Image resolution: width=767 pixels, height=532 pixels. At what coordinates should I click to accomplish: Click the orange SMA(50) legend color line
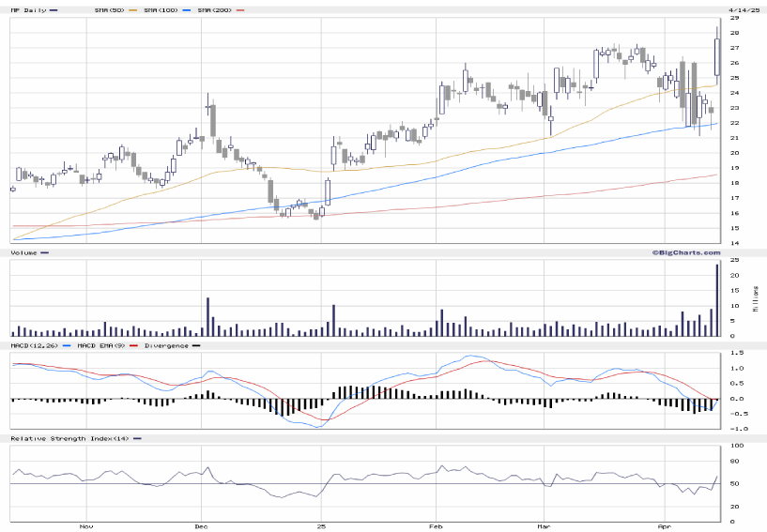(133, 10)
